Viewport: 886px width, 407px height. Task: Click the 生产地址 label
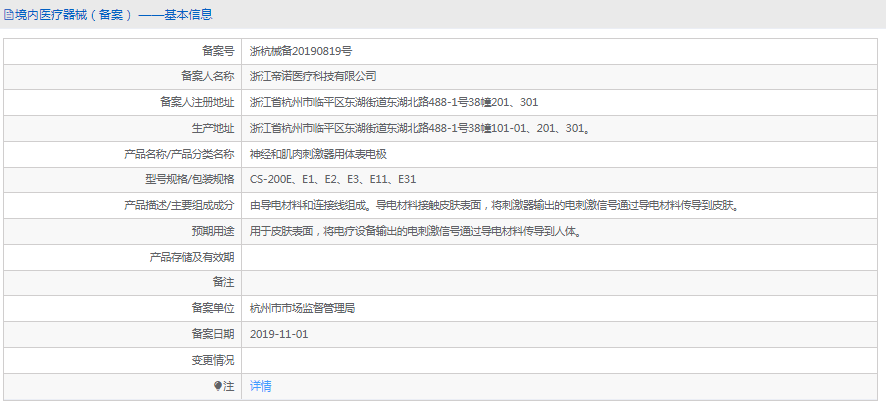[213, 128]
